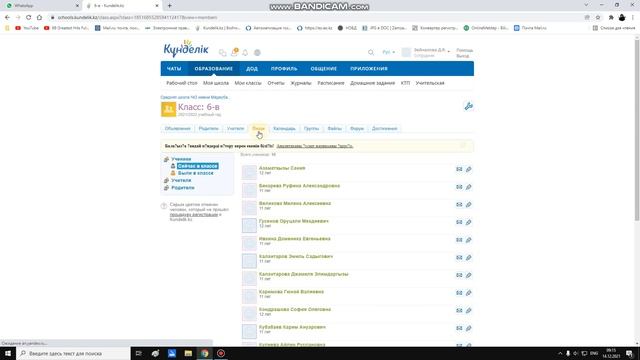Open the Windows Start button
640x360 pixels.
coord(8,353)
